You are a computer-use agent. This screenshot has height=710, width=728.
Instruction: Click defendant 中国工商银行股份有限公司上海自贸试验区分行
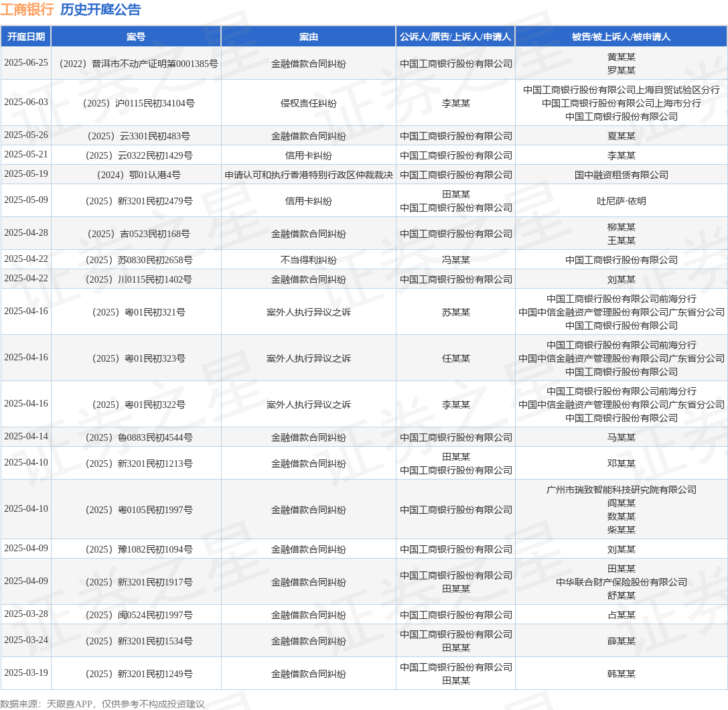click(x=622, y=90)
